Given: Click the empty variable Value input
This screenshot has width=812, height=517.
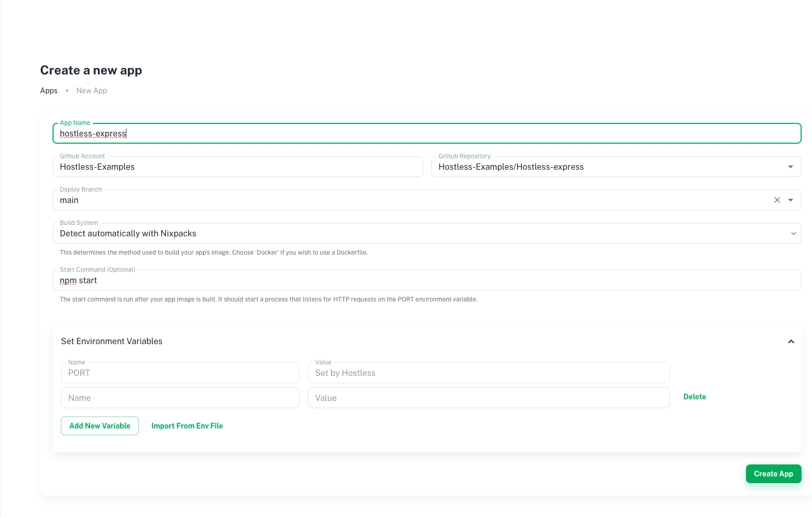Looking at the screenshot, I should coord(489,398).
